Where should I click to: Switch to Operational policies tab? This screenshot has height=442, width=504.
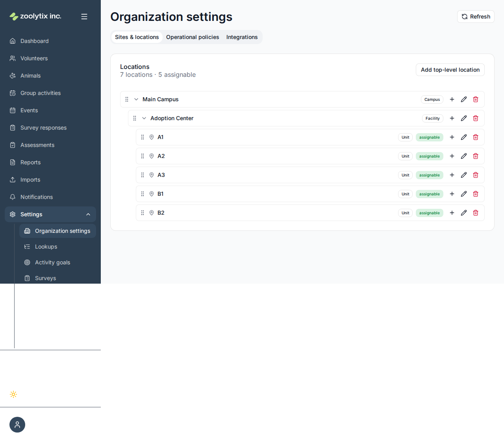[x=193, y=37]
